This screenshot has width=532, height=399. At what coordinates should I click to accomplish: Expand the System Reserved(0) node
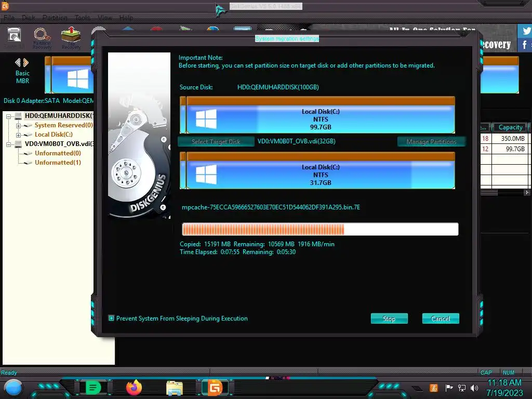coord(18,126)
